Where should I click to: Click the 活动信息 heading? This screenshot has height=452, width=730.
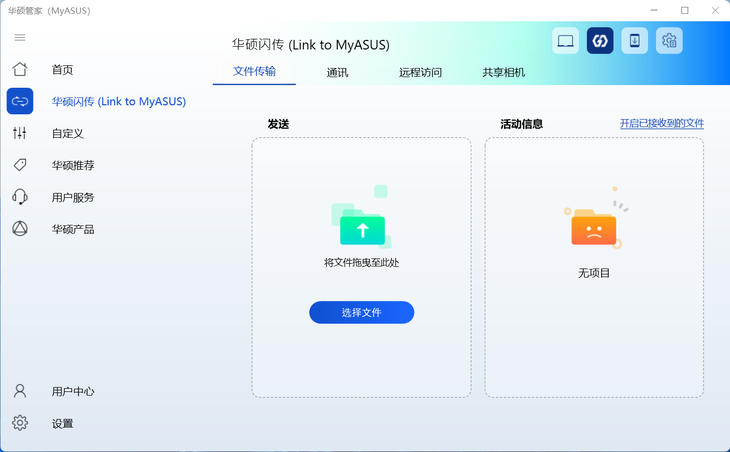pyautogui.click(x=522, y=124)
